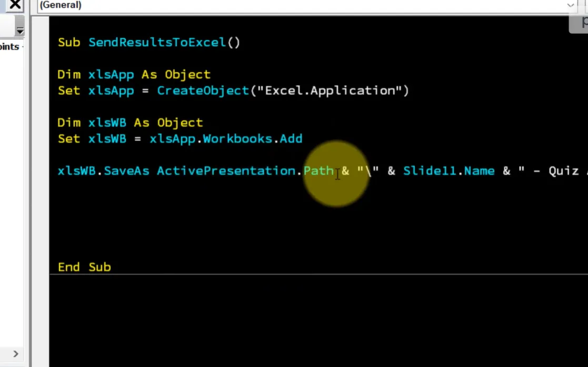Expand the (General) combo box chevron arrow

[571, 5]
